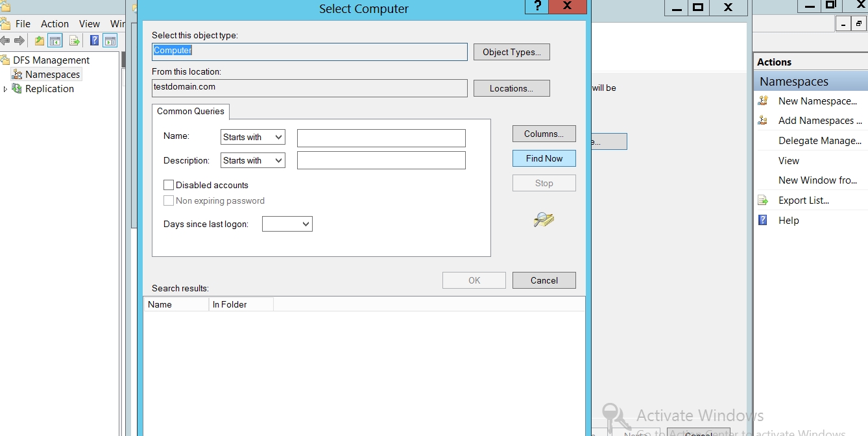The width and height of the screenshot is (868, 436).
Task: Click the Up One Level folder icon
Action: coord(40,41)
